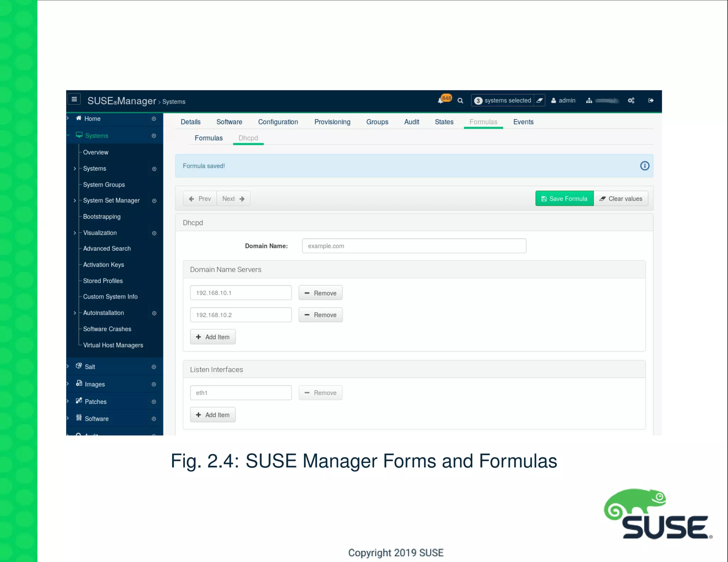
Task: Click the circle icon beside Patches
Action: pos(154,401)
